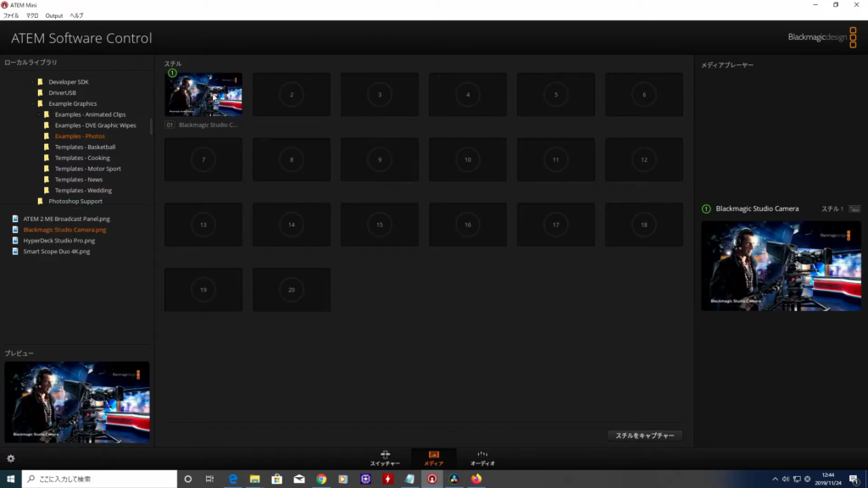Launch DaVinci Resolve from the taskbar

454,479
